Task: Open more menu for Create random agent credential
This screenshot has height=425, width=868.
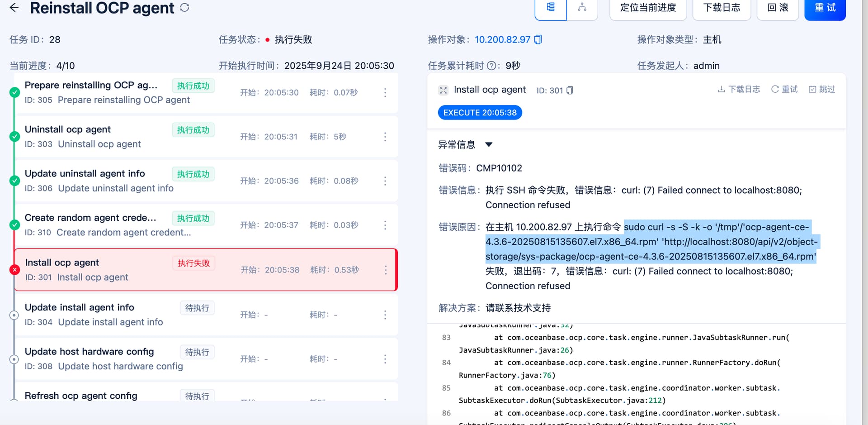Action: 385,225
